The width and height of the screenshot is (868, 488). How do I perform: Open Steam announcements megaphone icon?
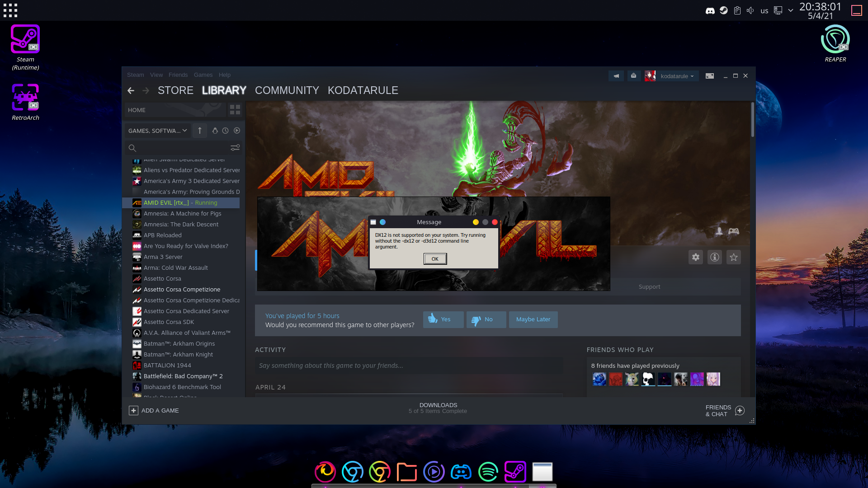(616, 76)
